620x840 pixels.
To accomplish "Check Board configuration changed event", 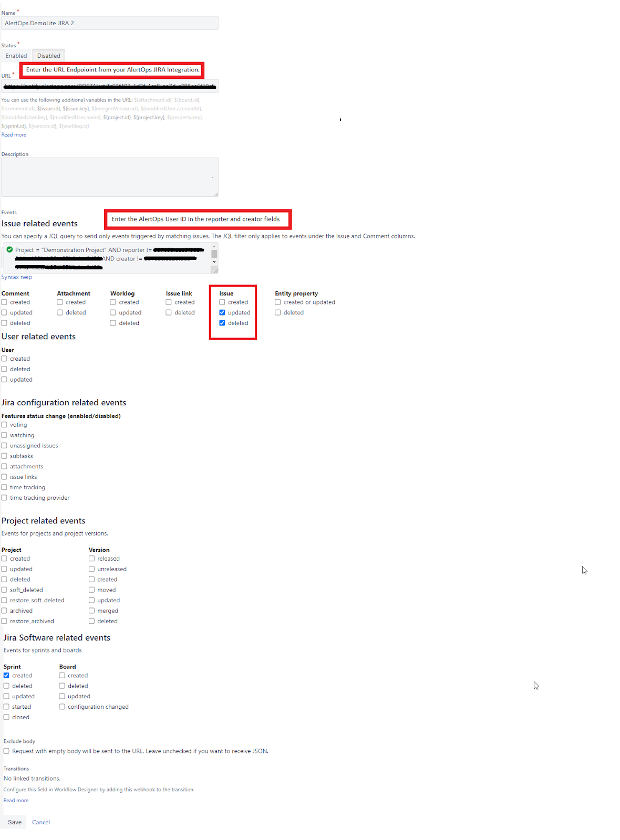I will (x=62, y=707).
